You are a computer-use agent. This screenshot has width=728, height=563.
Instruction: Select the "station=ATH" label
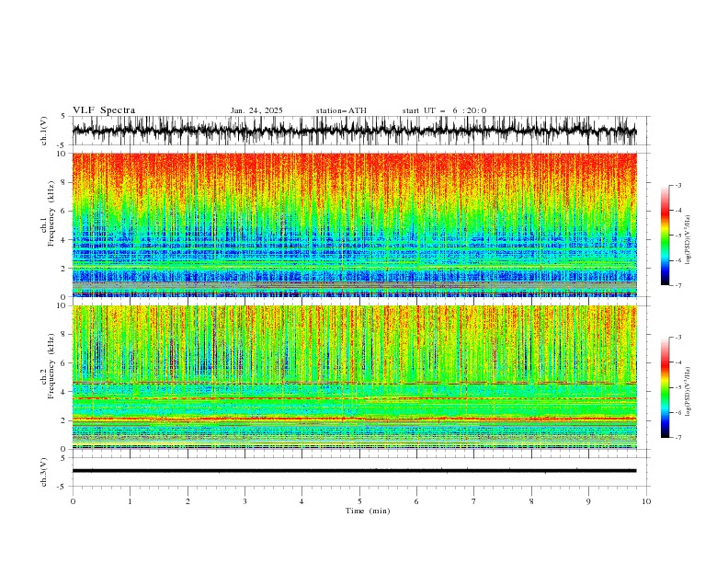[x=341, y=110]
